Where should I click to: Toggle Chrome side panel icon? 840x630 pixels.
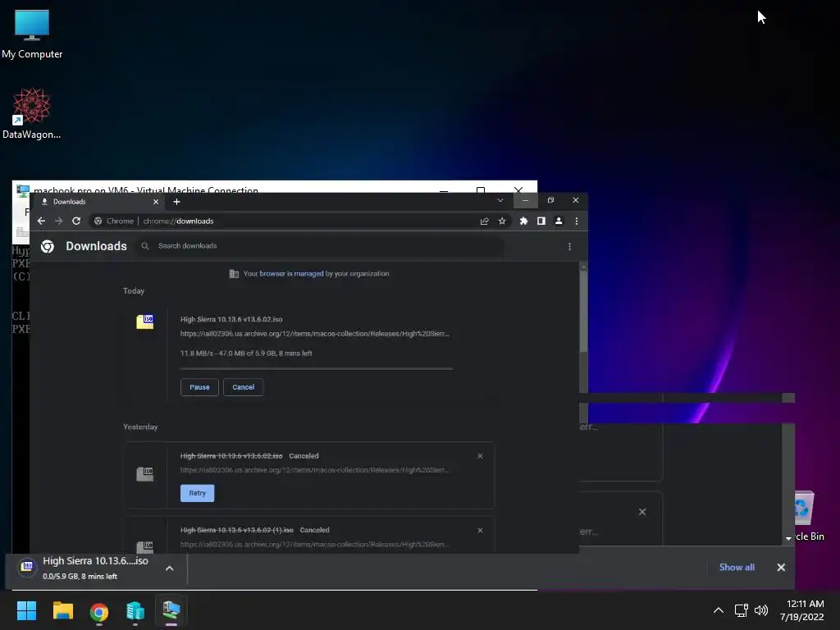pyautogui.click(x=541, y=221)
